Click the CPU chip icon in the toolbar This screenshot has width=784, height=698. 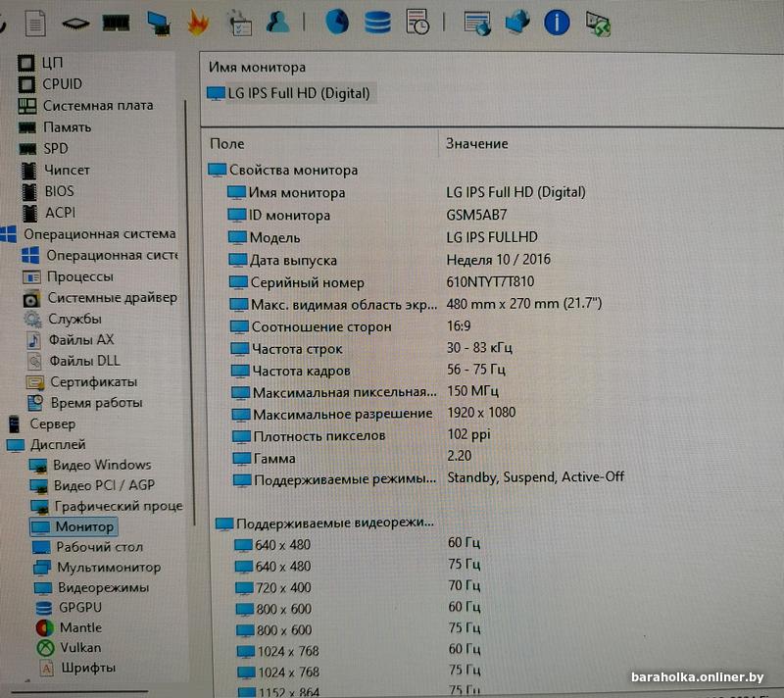(75, 24)
